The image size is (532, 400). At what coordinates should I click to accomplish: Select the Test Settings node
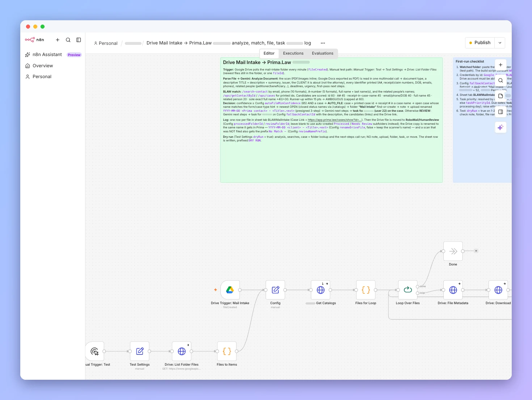(140, 351)
